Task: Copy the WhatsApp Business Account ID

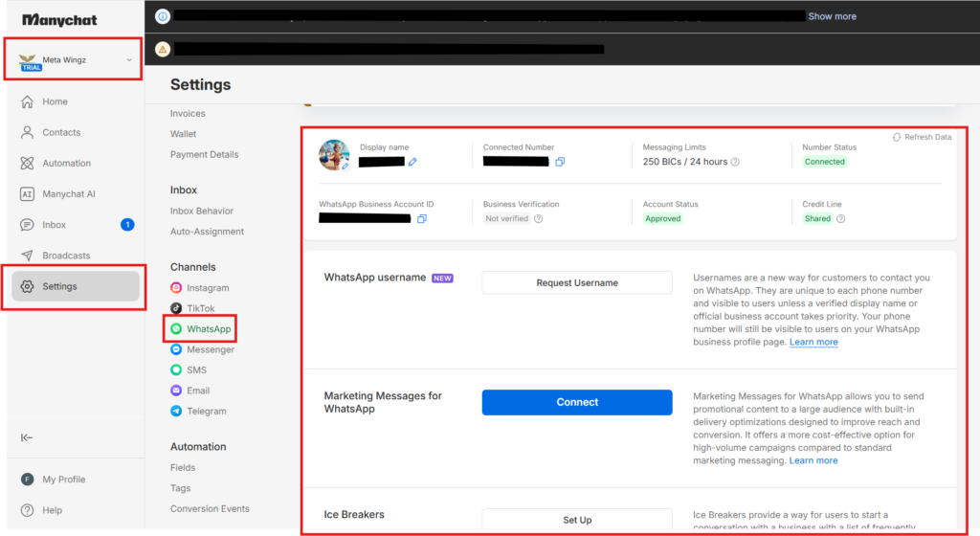Action: pyautogui.click(x=422, y=218)
